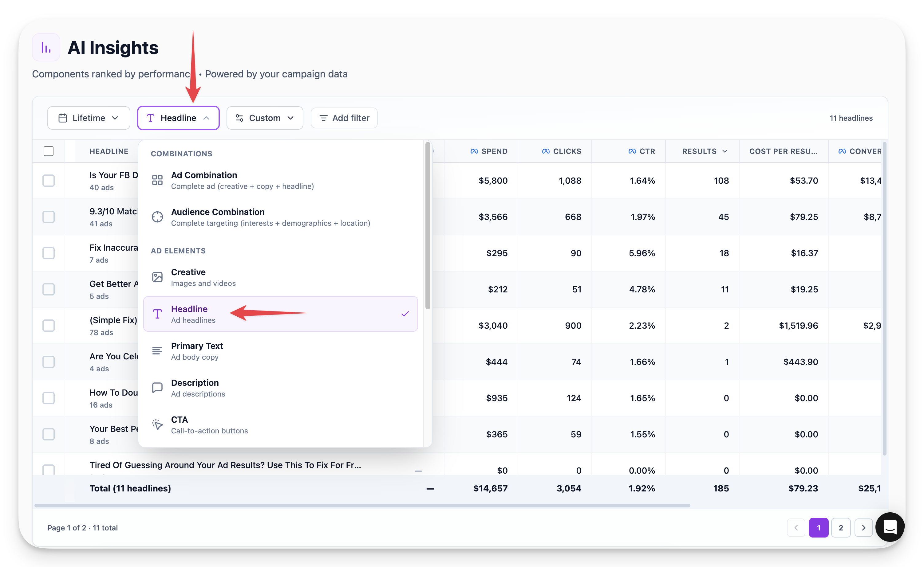Click the Audience Combination target icon
The height and width of the screenshot is (567, 924).
click(157, 217)
